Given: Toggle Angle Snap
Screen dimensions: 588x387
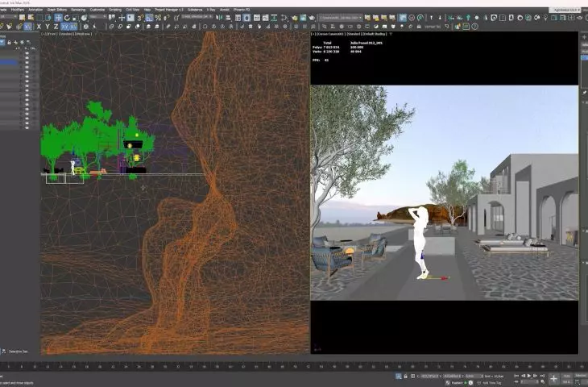Looking at the screenshot, I should click(149, 18).
